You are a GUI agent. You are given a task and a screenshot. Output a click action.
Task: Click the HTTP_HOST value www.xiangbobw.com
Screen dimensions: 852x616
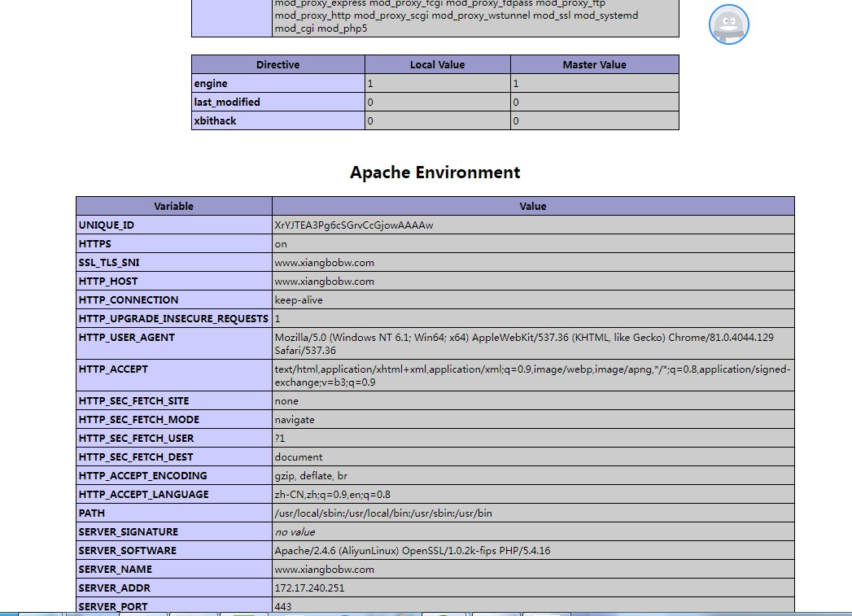[325, 282]
